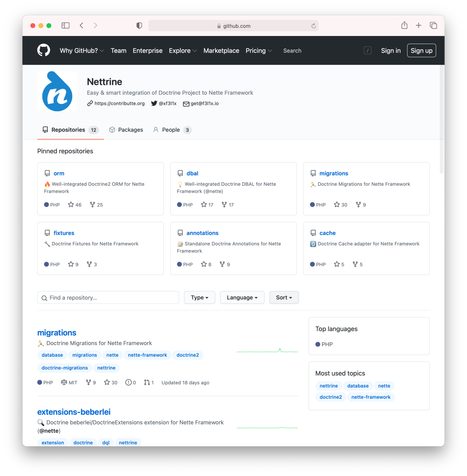Open the Team nav item
Image resolution: width=467 pixels, height=476 pixels.
click(119, 50)
